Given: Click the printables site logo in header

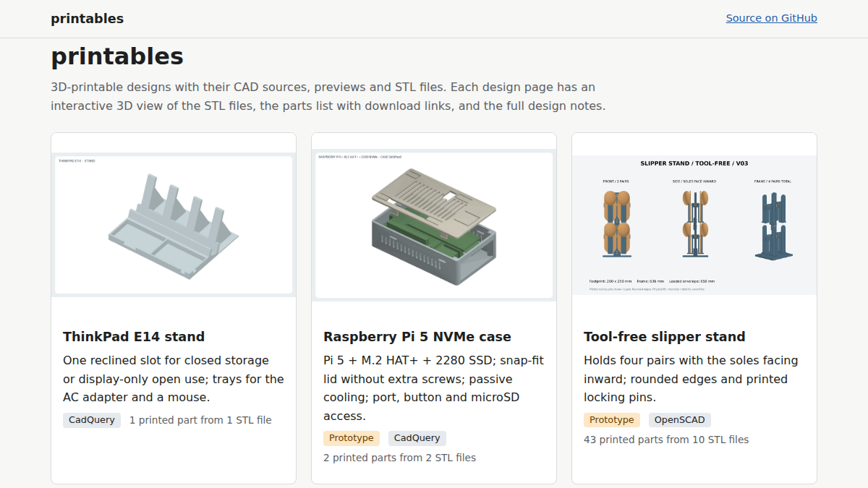Looking at the screenshot, I should (x=87, y=19).
